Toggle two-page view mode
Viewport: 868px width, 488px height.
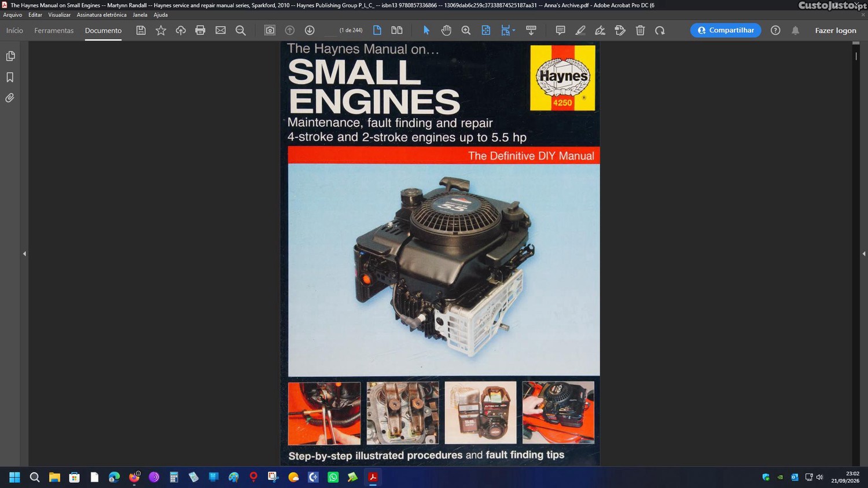[397, 30]
